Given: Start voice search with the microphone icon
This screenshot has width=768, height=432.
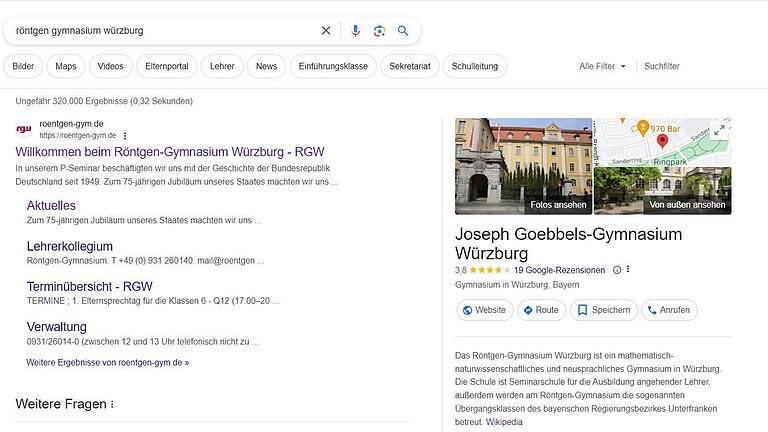Looking at the screenshot, I should (x=356, y=30).
